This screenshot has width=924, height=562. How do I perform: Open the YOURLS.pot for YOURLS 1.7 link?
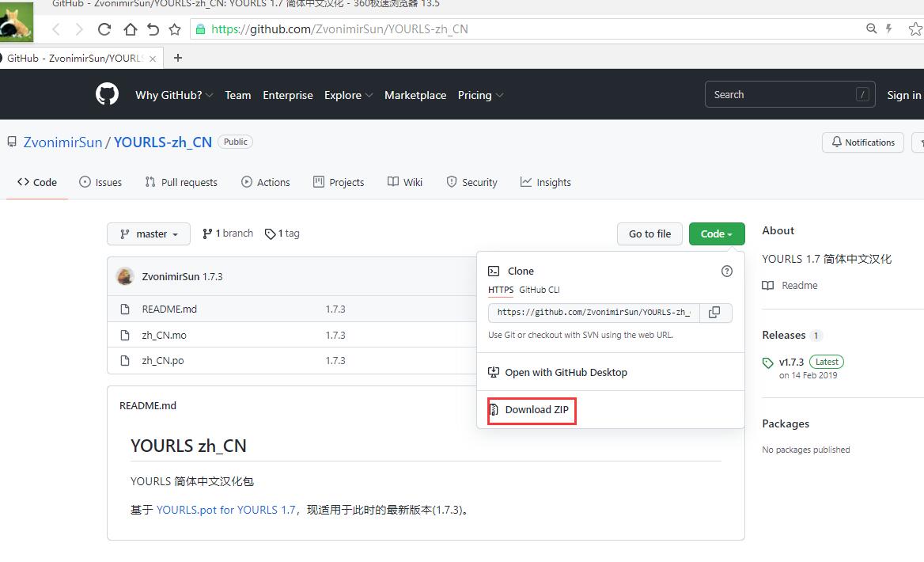click(x=225, y=510)
